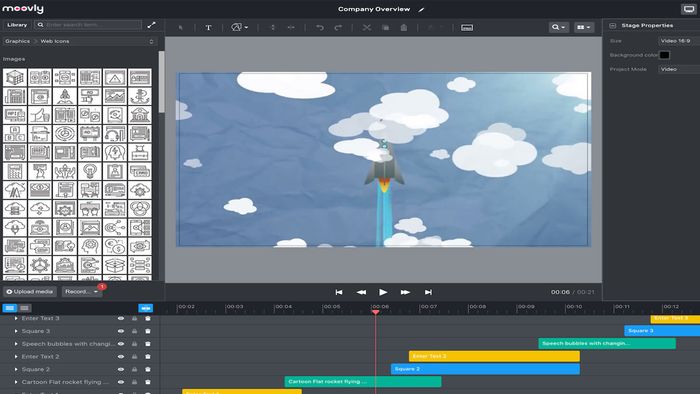Hide the Square 2 layer
This screenshot has height=394, width=700.
pyautogui.click(x=121, y=369)
